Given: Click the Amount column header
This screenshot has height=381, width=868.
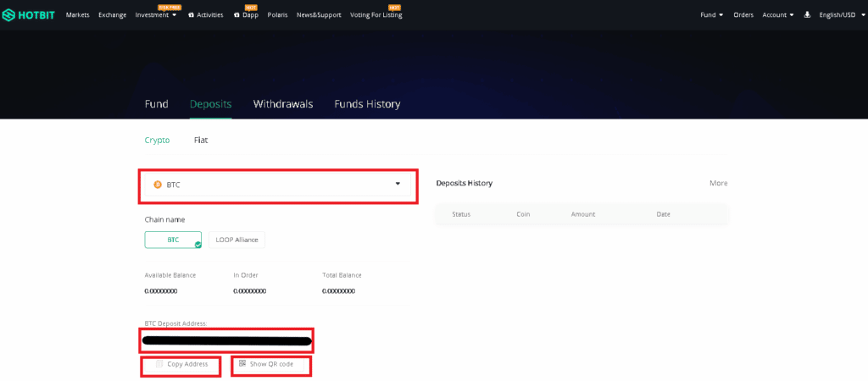Looking at the screenshot, I should (583, 214).
